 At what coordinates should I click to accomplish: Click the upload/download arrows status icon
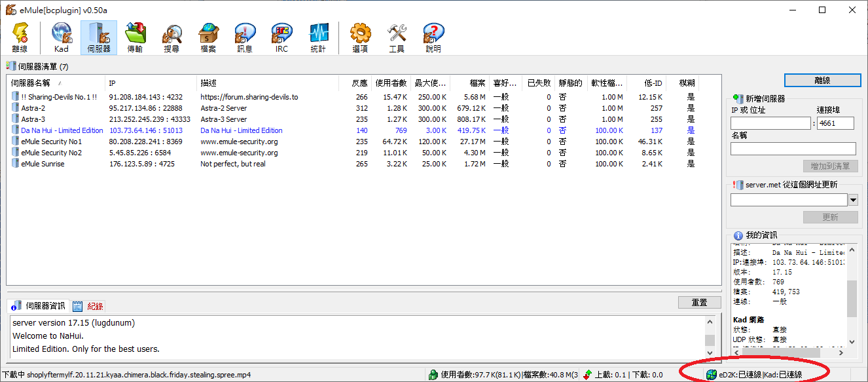(587, 375)
